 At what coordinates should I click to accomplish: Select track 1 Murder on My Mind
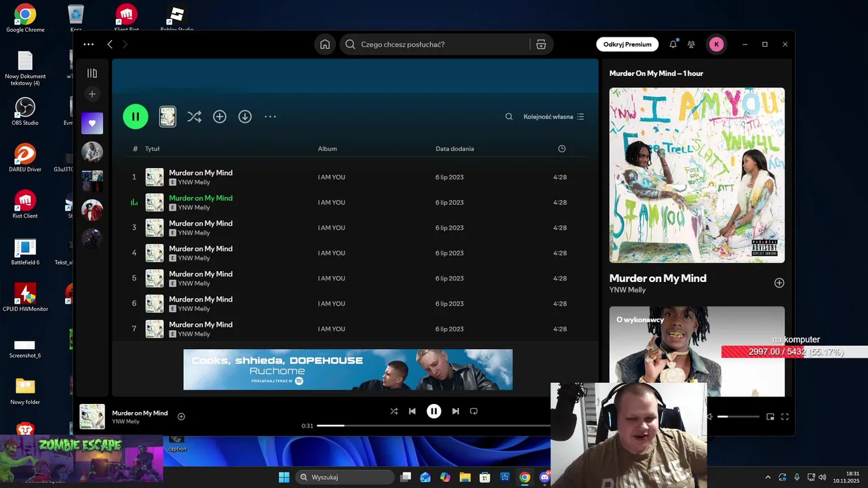point(355,177)
